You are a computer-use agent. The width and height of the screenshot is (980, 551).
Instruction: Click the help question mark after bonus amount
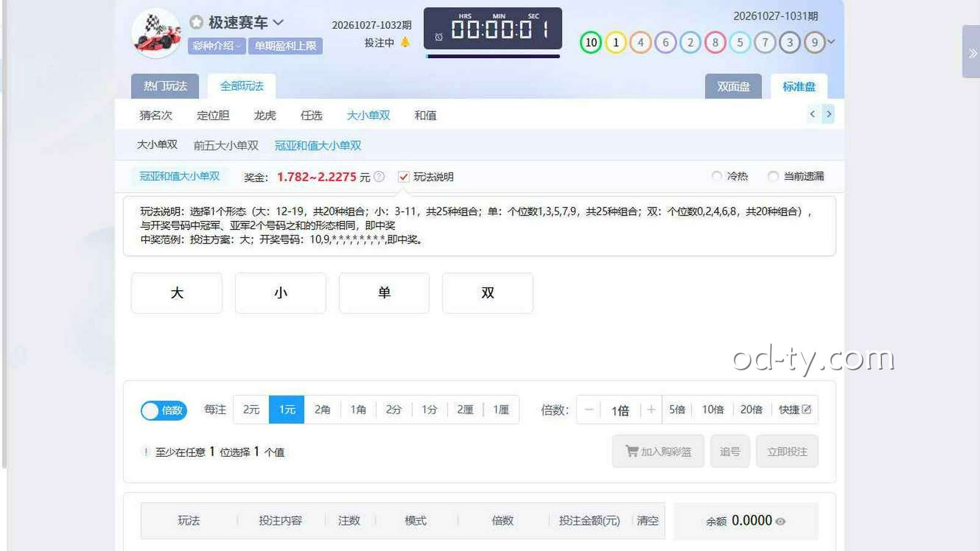click(x=379, y=177)
